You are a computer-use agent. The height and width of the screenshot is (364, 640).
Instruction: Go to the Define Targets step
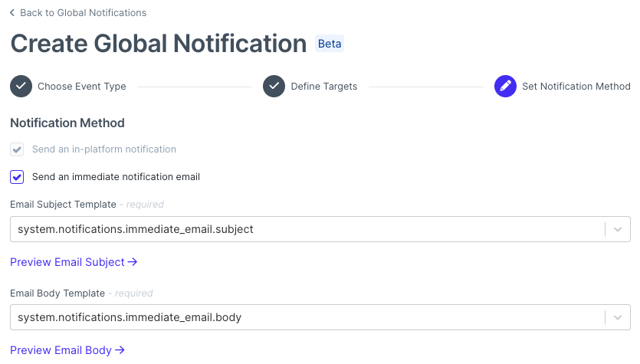[x=324, y=87]
